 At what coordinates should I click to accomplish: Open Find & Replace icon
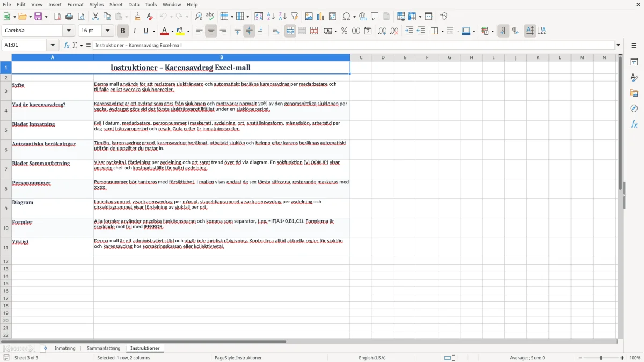pos(199,17)
